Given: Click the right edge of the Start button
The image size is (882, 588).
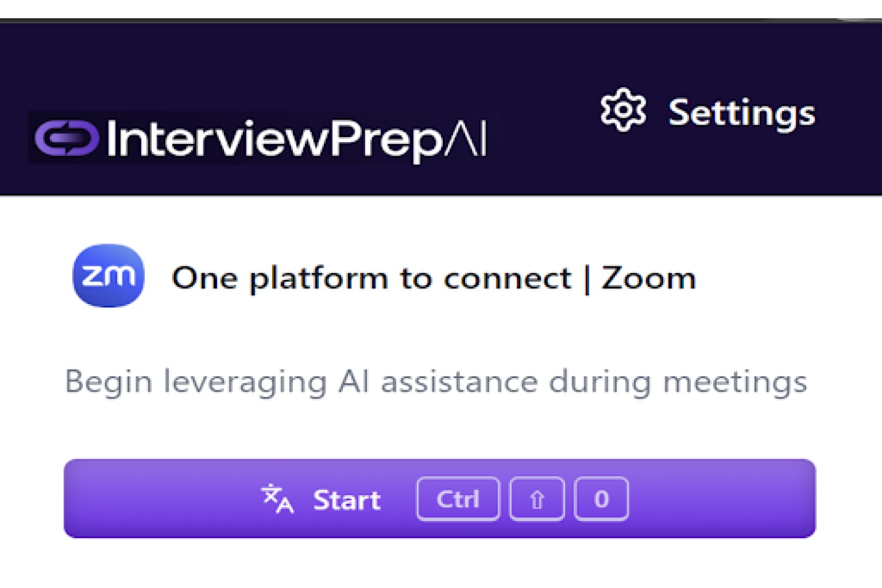Looking at the screenshot, I should 807,499.
